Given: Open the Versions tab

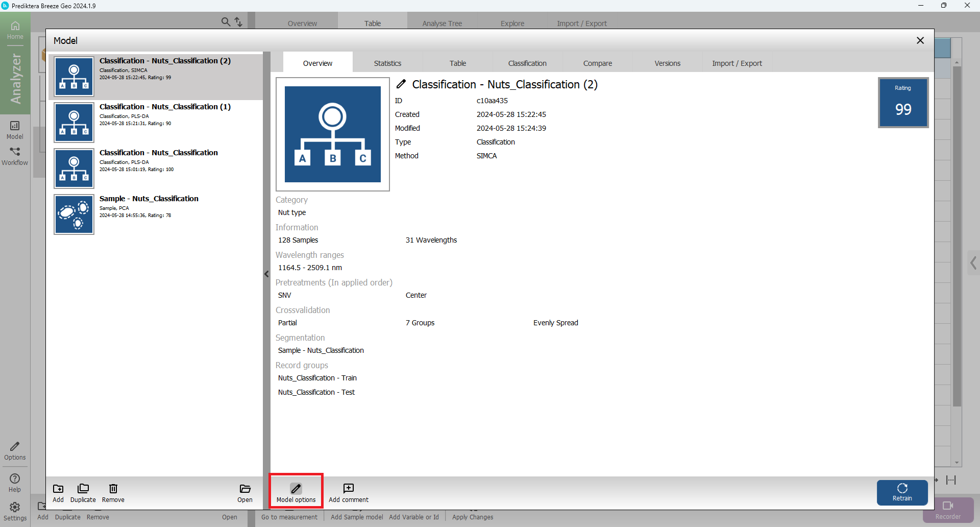Looking at the screenshot, I should point(667,63).
